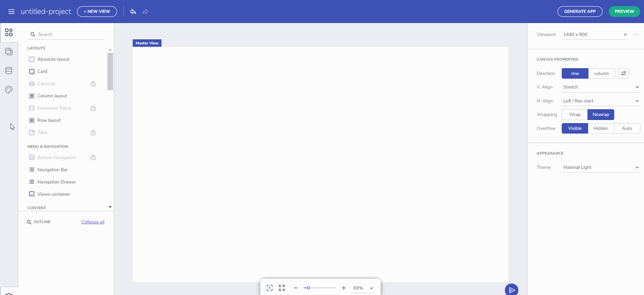Open the Data sources database tab

tap(9, 71)
